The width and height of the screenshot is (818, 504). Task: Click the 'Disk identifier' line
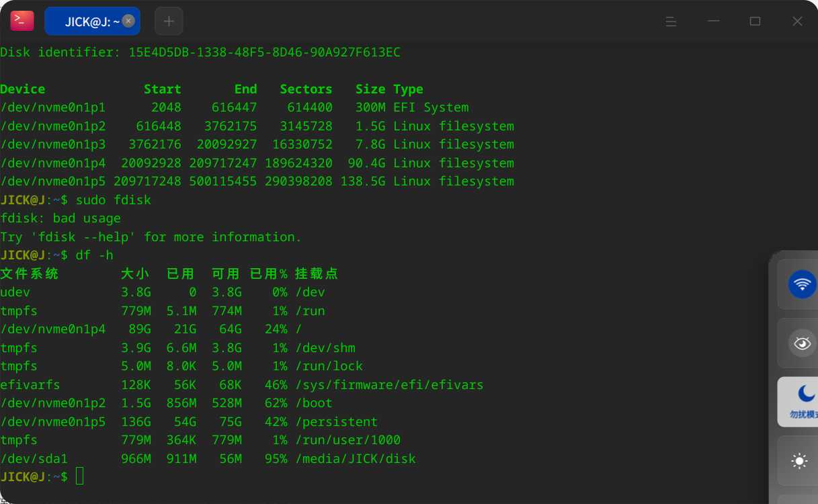[200, 52]
